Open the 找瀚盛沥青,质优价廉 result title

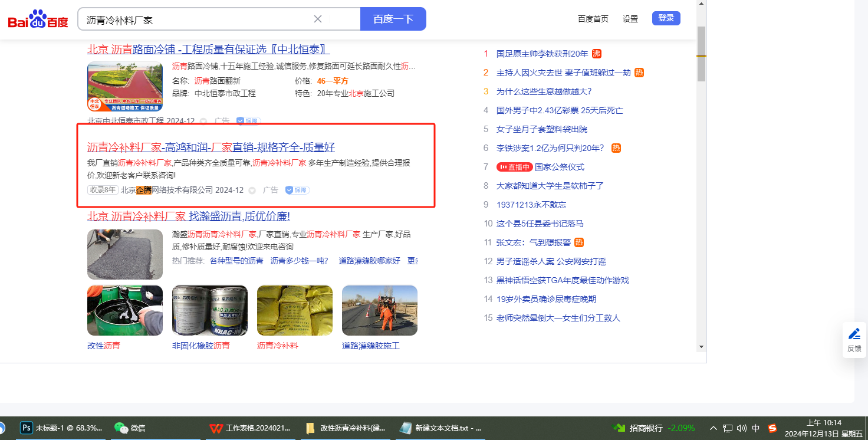(189, 216)
